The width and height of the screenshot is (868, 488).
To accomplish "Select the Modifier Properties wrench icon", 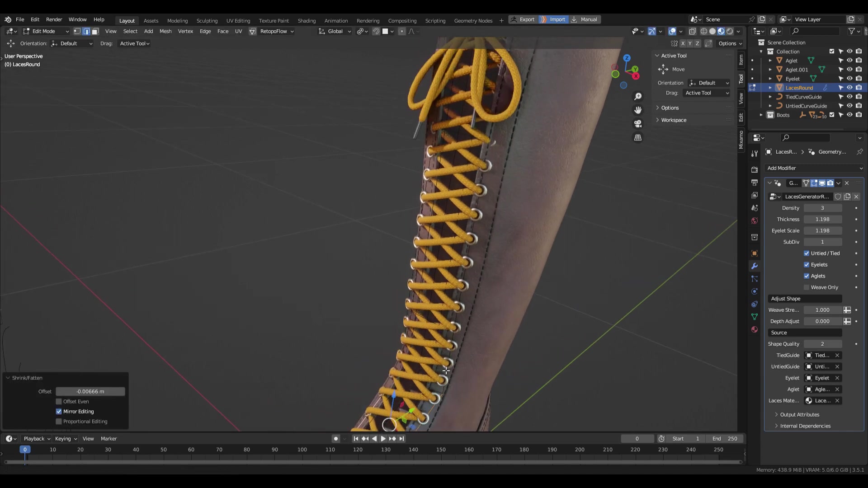I will coord(754,266).
